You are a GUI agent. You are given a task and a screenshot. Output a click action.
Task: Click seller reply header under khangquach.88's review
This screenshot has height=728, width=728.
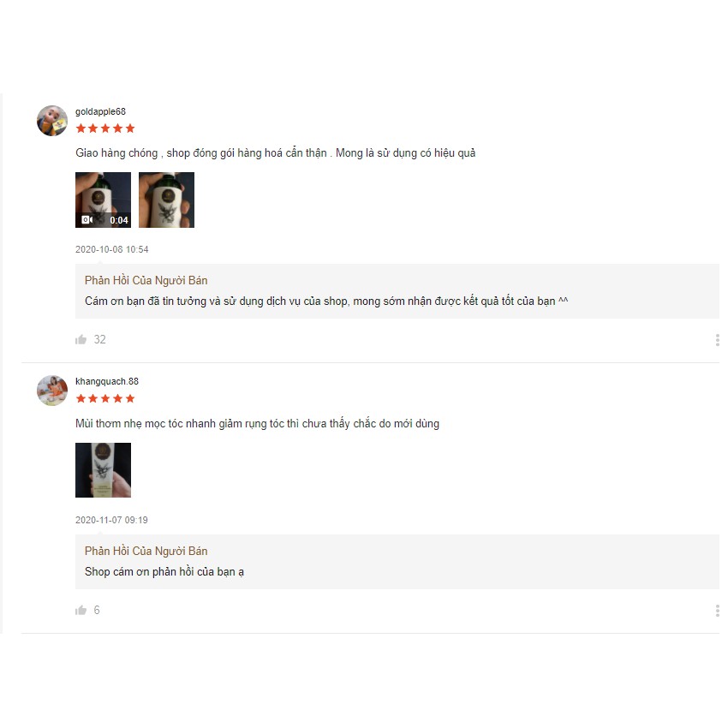coord(146,551)
